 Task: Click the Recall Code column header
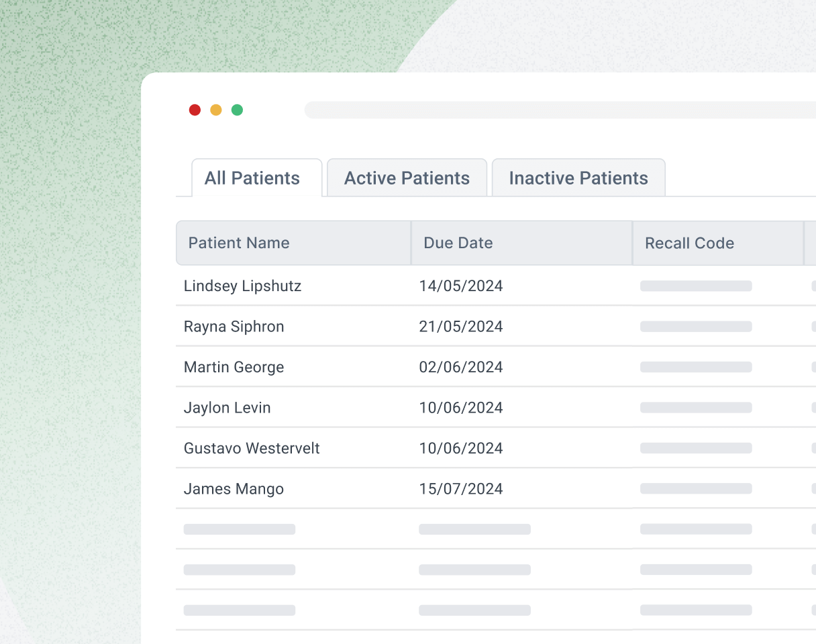click(x=689, y=243)
